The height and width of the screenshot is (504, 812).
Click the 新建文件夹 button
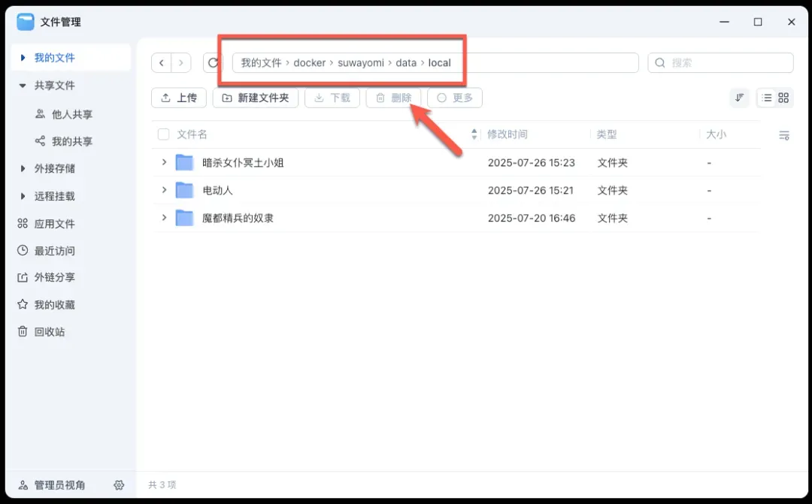[x=256, y=98]
